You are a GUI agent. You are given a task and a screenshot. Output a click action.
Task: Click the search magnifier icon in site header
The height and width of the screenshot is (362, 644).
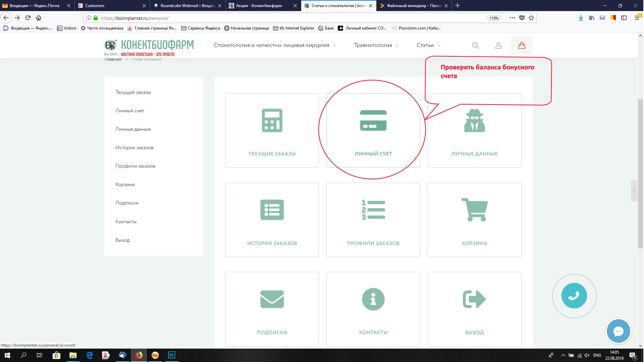(475, 45)
